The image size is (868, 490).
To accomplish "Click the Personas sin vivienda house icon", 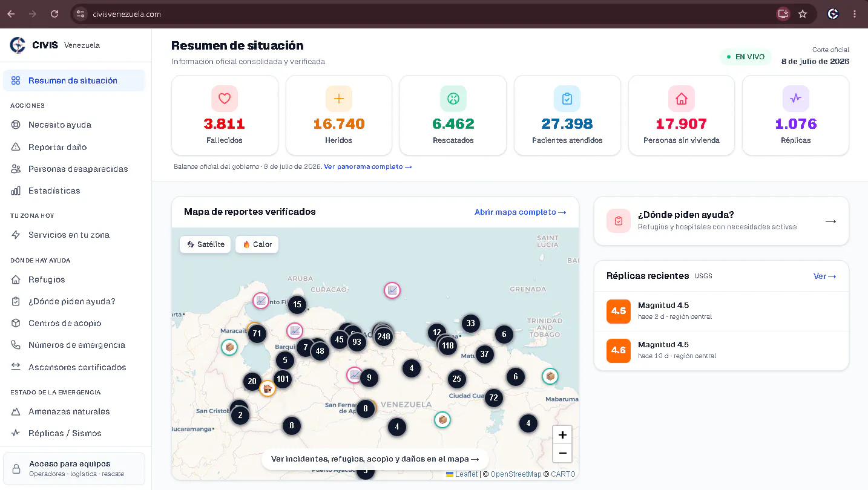I will coord(682,99).
